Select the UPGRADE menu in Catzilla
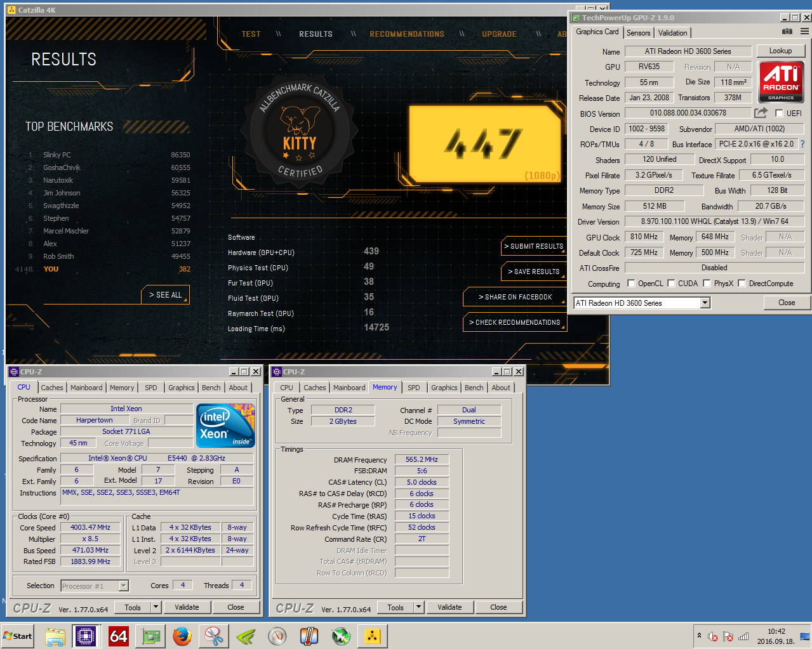Viewport: 812px width, 649px height. pyautogui.click(x=499, y=34)
